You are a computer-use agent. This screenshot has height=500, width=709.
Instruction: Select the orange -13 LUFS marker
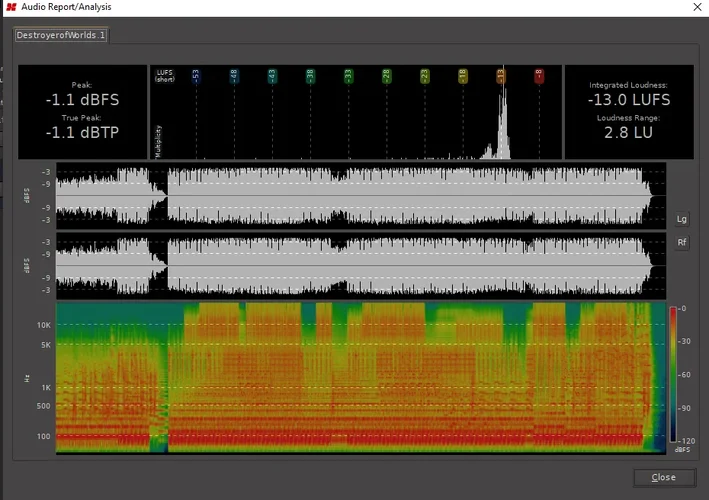(x=501, y=75)
